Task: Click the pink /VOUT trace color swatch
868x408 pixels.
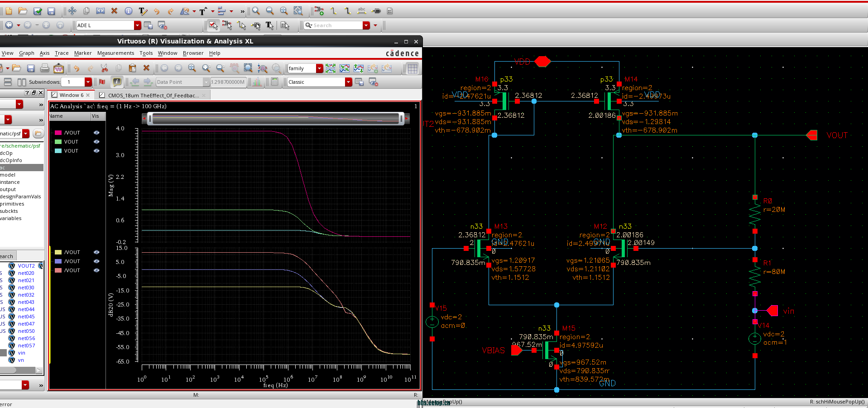Action: pyautogui.click(x=58, y=133)
